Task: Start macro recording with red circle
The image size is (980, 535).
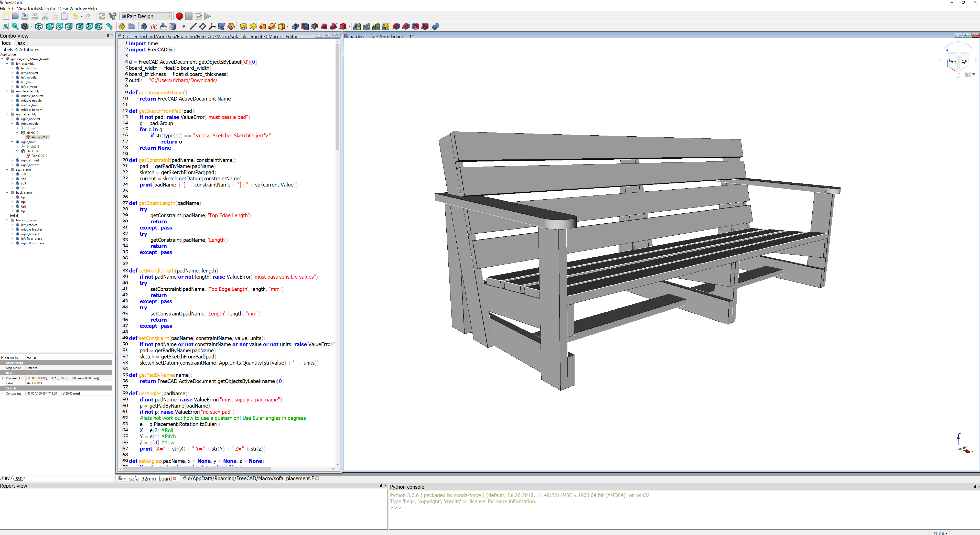Action: (x=179, y=16)
